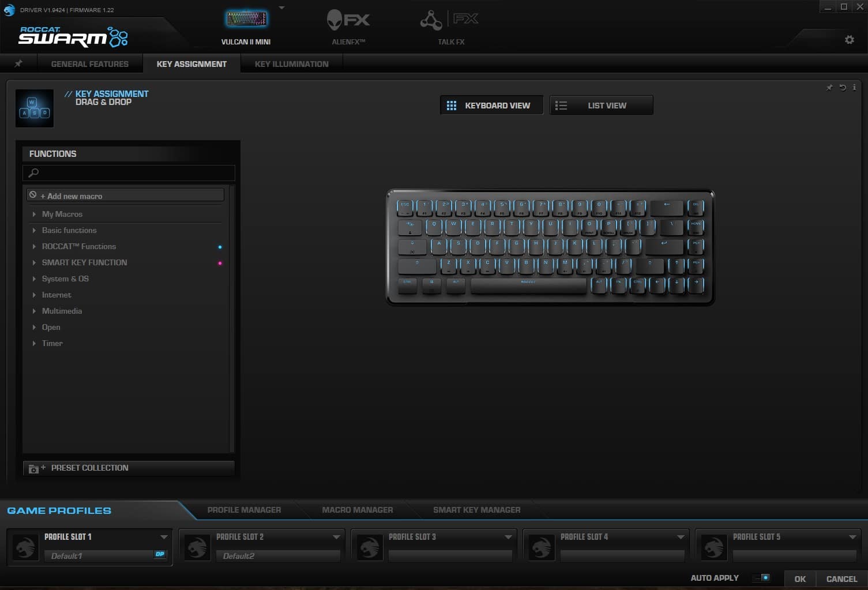This screenshot has width=868, height=590.
Task: Open Swarm settings gear
Action: pyautogui.click(x=849, y=40)
